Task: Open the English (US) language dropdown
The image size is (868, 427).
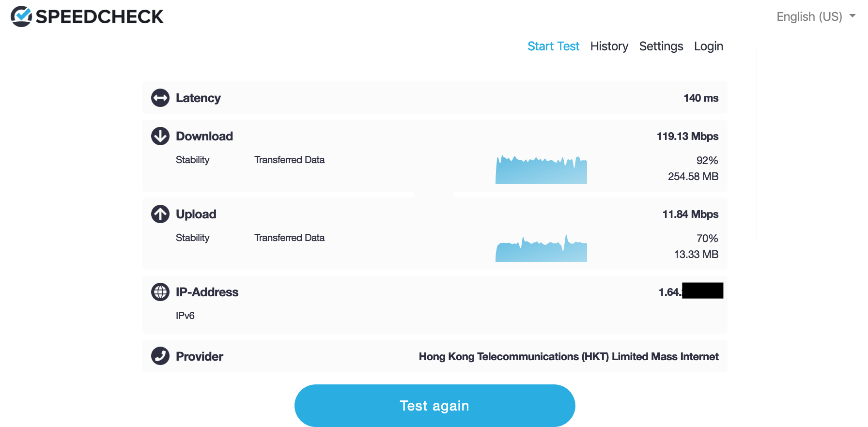Action: coord(809,16)
